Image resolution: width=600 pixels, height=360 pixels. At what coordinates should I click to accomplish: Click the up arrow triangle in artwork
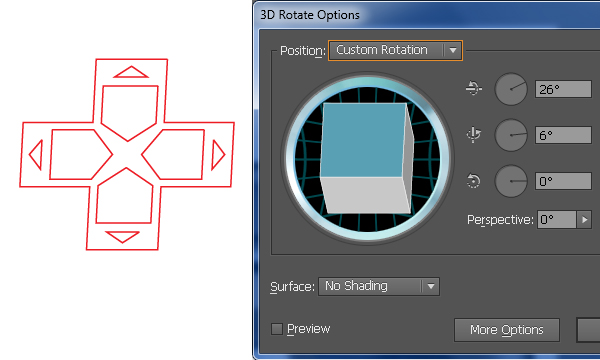click(131, 72)
